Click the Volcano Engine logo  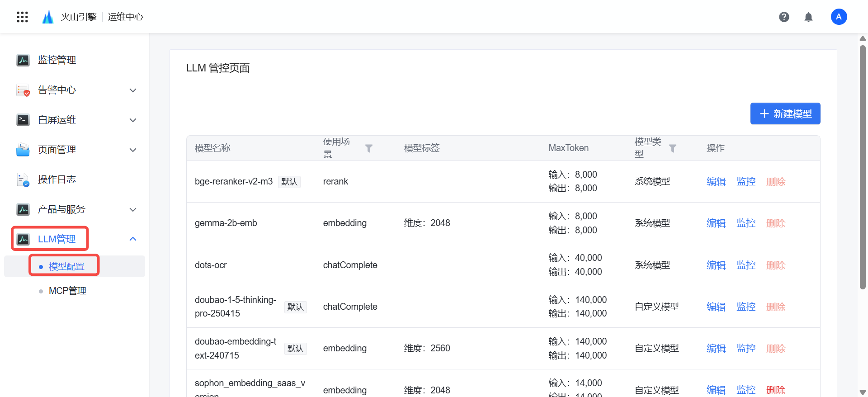(48, 17)
